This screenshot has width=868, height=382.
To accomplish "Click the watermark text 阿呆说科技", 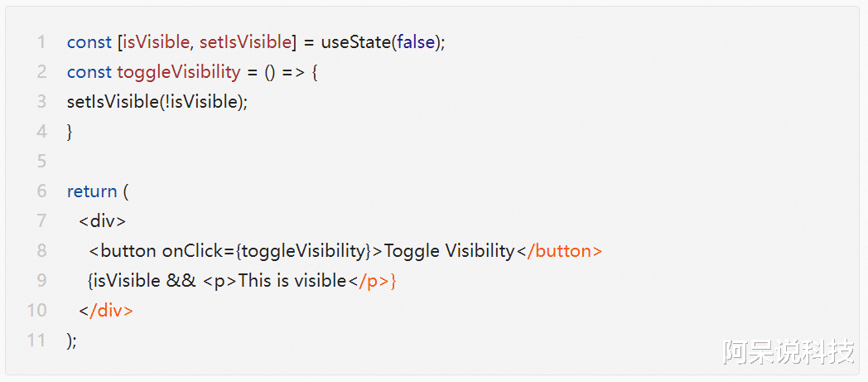I will pyautogui.click(x=788, y=352).
